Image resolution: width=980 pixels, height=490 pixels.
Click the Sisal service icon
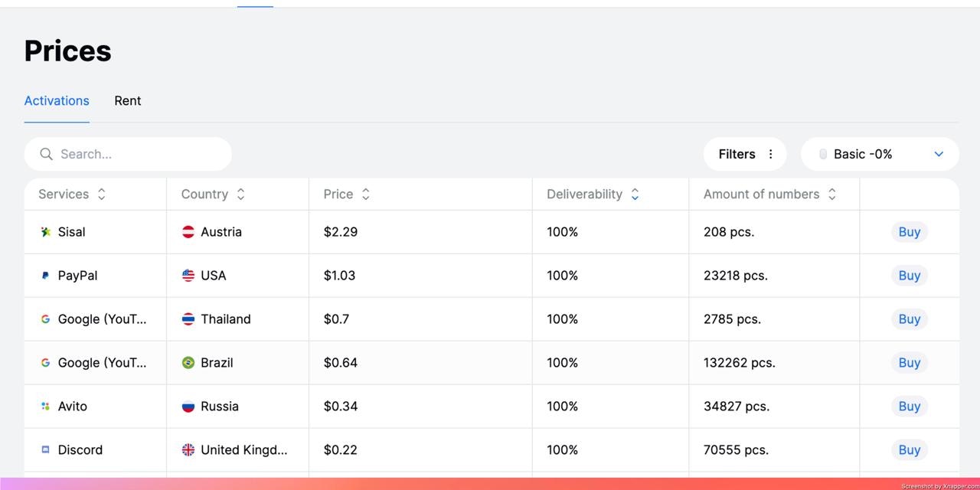pos(45,232)
